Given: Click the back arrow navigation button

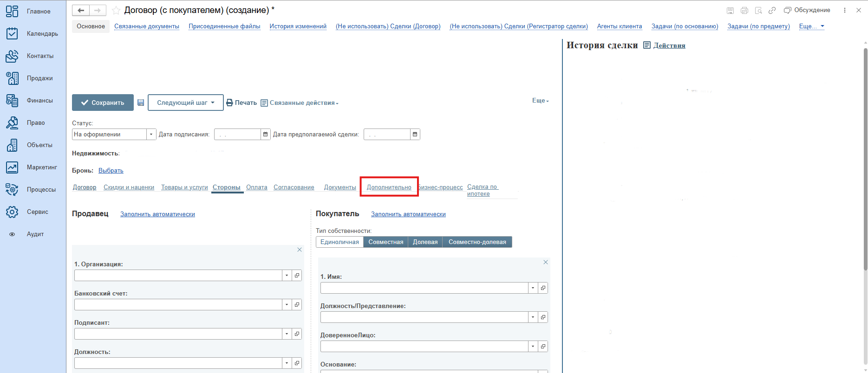Looking at the screenshot, I should click(x=81, y=10).
